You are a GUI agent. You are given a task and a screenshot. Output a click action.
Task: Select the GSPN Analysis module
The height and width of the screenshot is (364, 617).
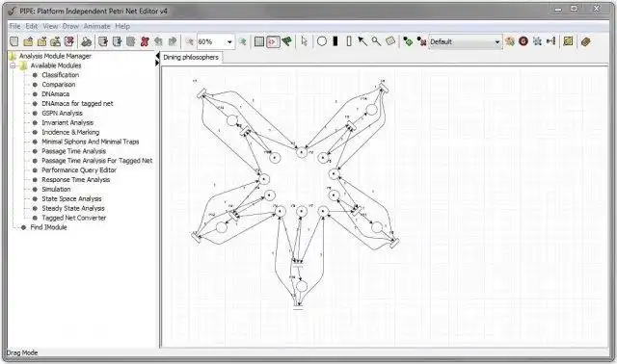click(x=62, y=114)
